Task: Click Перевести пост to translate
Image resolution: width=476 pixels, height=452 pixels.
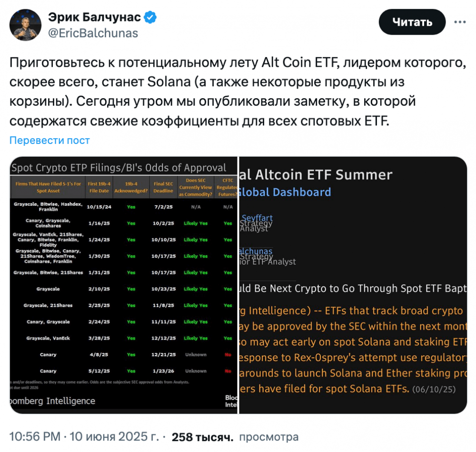Action: (x=50, y=140)
